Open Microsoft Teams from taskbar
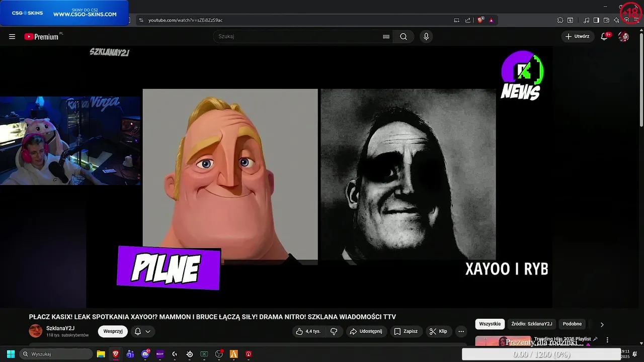This screenshot has height=362, width=644. tap(130, 354)
